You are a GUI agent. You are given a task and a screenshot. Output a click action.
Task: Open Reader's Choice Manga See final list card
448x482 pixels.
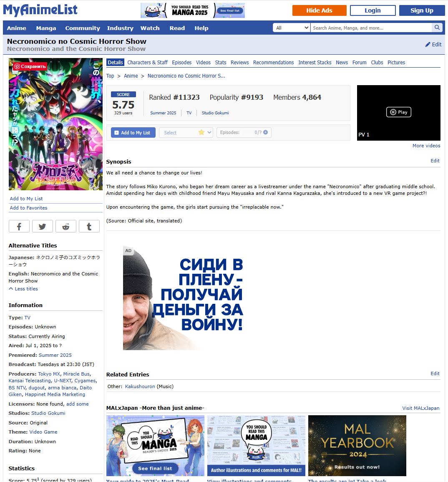coord(155,445)
